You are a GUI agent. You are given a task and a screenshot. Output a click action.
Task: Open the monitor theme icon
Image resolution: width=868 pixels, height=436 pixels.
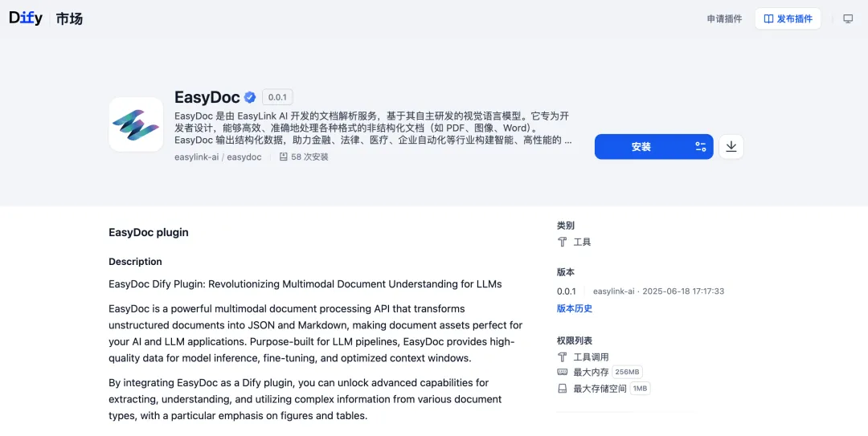click(x=848, y=18)
